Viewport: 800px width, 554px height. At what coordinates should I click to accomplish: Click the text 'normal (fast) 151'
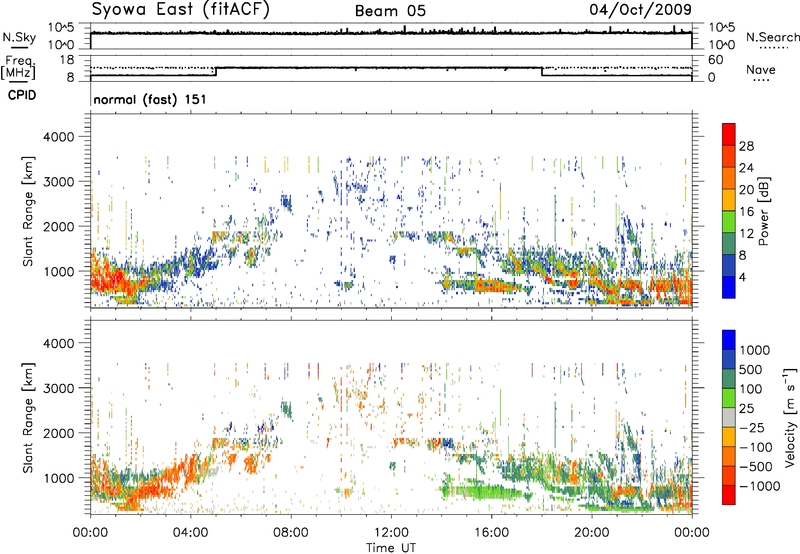tap(150, 99)
